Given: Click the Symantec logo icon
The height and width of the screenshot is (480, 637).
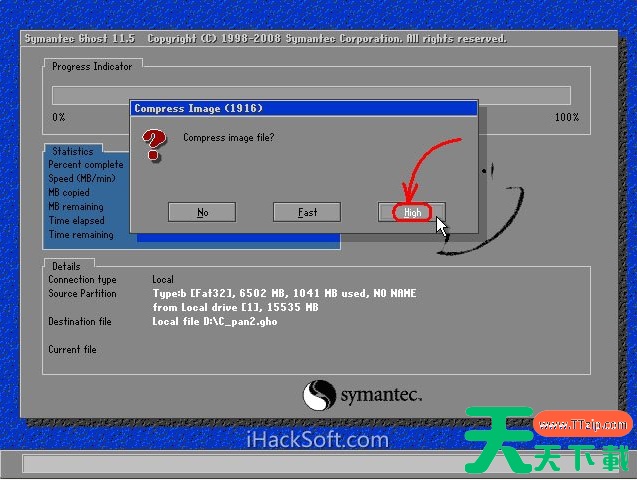Looking at the screenshot, I should 319,395.
